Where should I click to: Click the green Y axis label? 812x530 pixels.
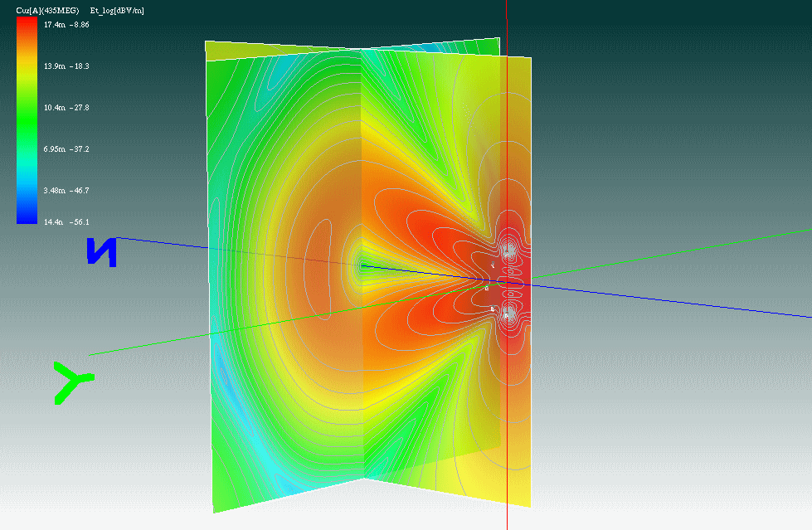tap(73, 382)
